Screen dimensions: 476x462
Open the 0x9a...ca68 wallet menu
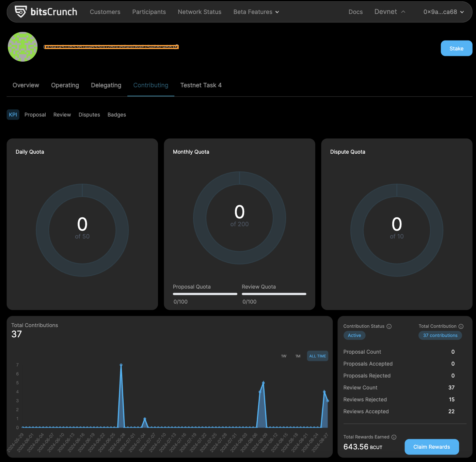[444, 12]
